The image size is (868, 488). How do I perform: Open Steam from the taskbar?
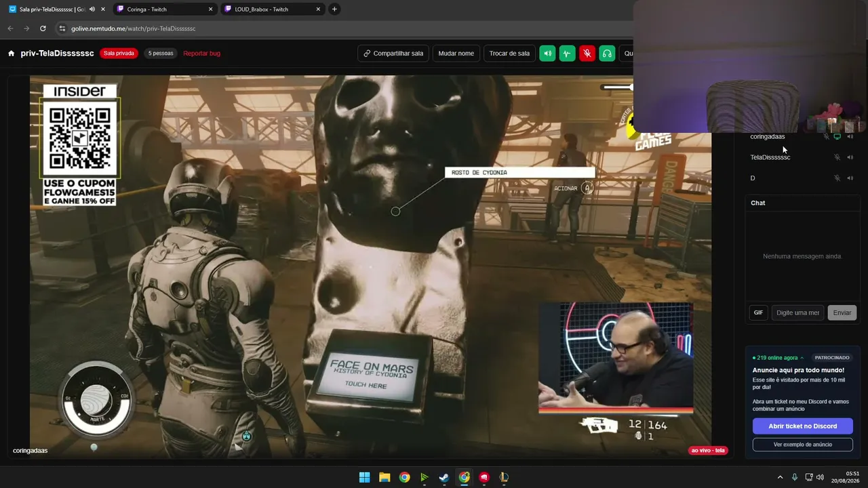coord(444,477)
